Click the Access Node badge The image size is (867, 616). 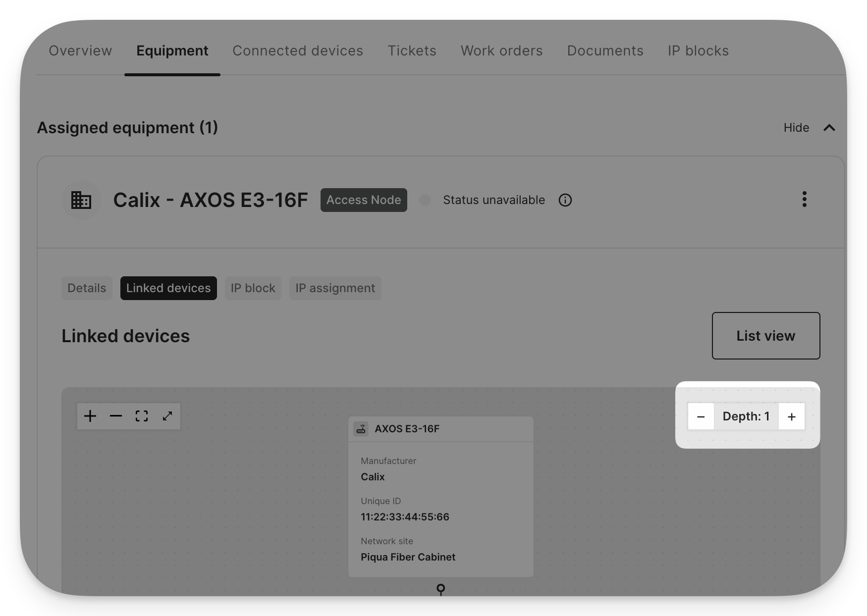[x=364, y=200]
